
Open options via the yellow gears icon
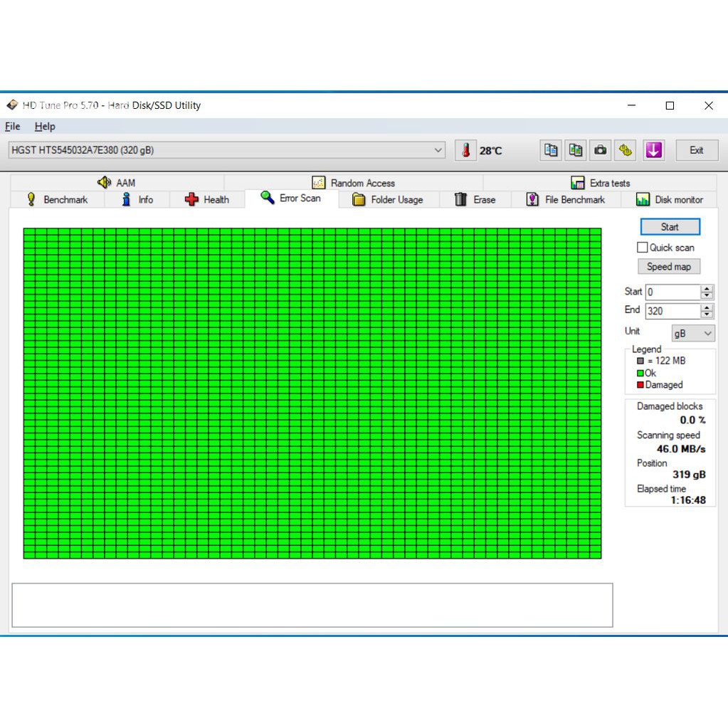coord(626,150)
